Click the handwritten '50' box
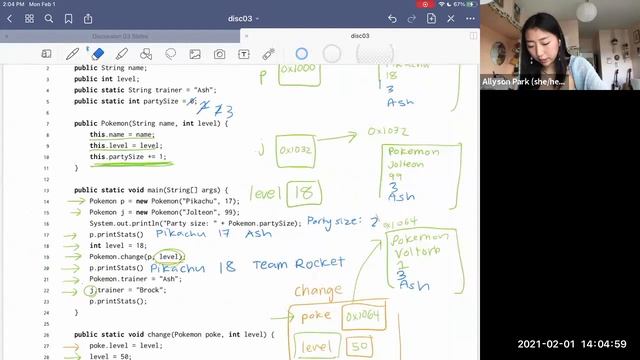This screenshot has width=640, height=360. (359, 347)
